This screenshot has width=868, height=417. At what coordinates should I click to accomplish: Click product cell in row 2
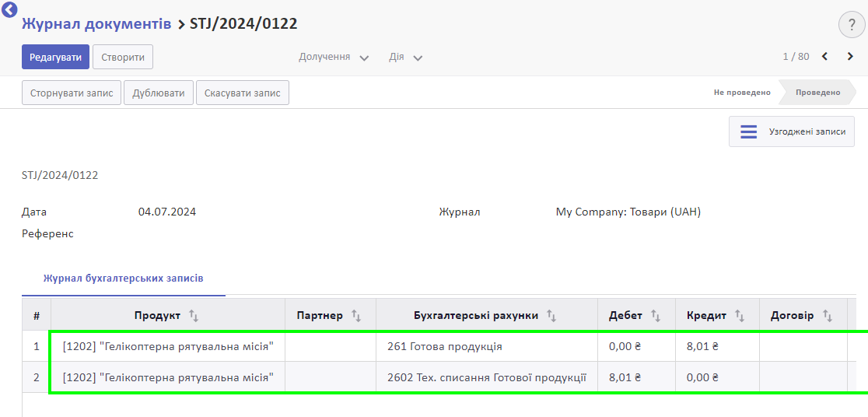[168, 377]
